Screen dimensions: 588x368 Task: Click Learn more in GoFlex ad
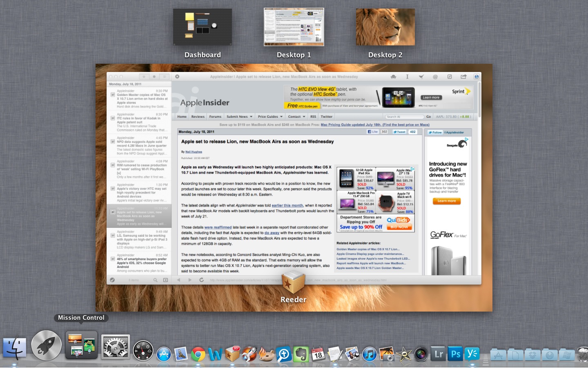pyautogui.click(x=447, y=201)
